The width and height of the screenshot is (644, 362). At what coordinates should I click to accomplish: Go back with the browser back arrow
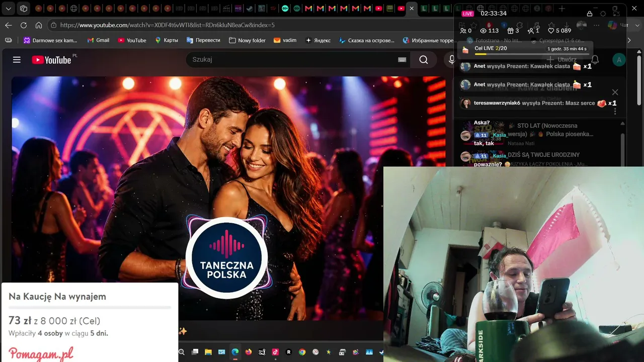9,25
